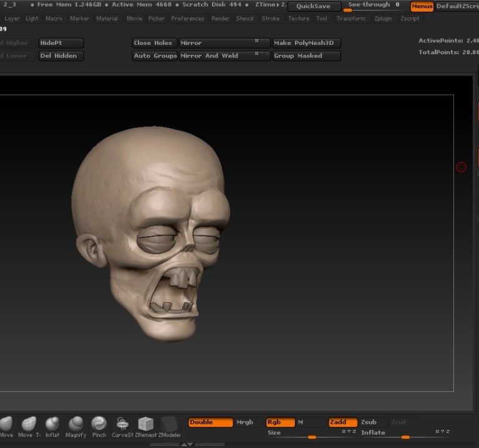Select the Inflat brush

click(x=52, y=424)
